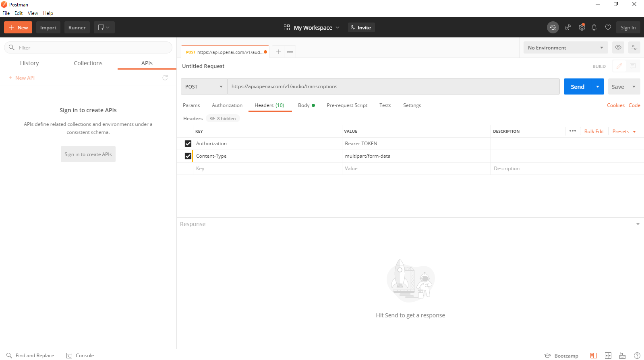Open the Pre-request Script tab

coord(347,105)
